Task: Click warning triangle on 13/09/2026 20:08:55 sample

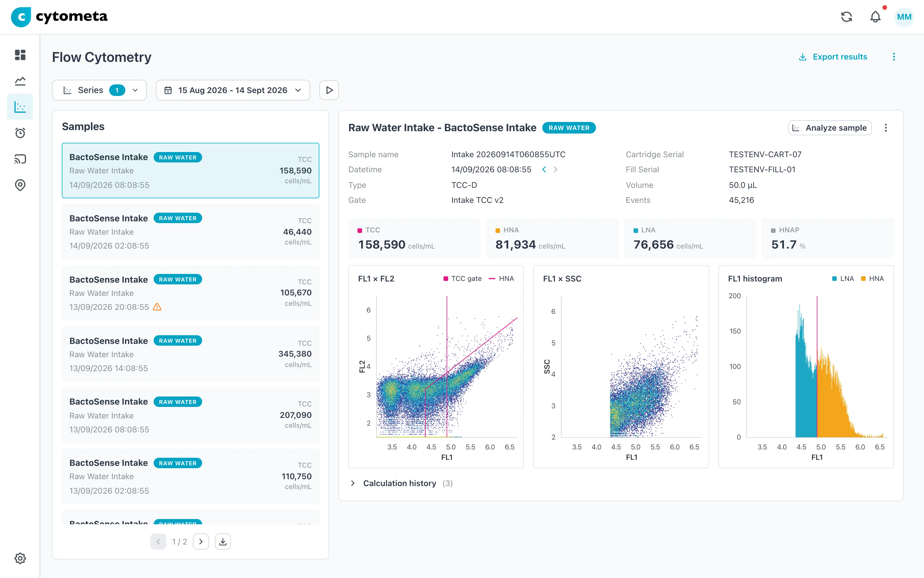Action: click(157, 307)
